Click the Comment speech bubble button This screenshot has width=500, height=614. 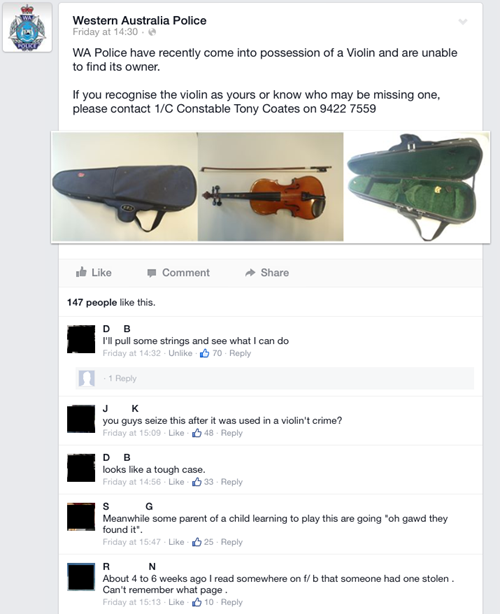click(179, 273)
